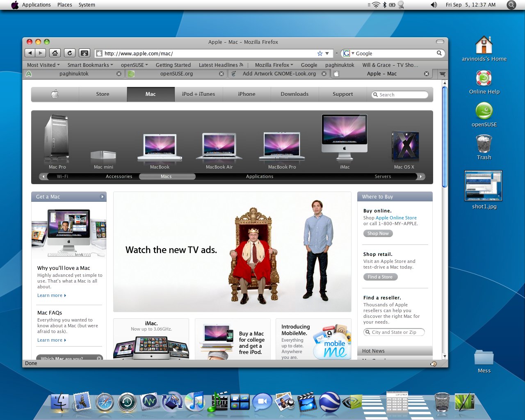Click the Shop Now button
Screen dimensions: 525x420
pos(378,233)
